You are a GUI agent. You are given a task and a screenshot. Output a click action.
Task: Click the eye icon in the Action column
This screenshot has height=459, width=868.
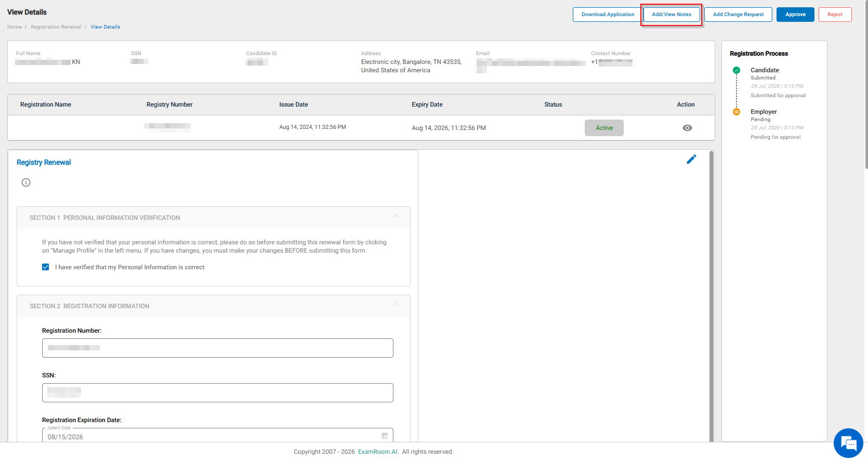click(687, 128)
